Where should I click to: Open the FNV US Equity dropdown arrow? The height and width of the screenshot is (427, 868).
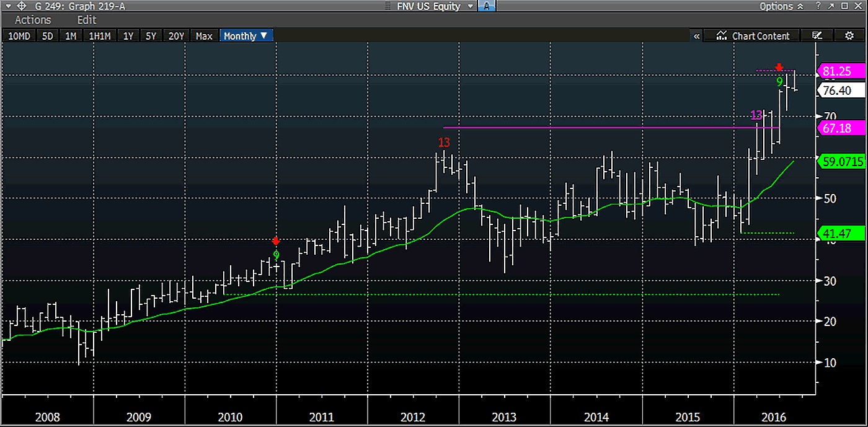[x=471, y=6]
